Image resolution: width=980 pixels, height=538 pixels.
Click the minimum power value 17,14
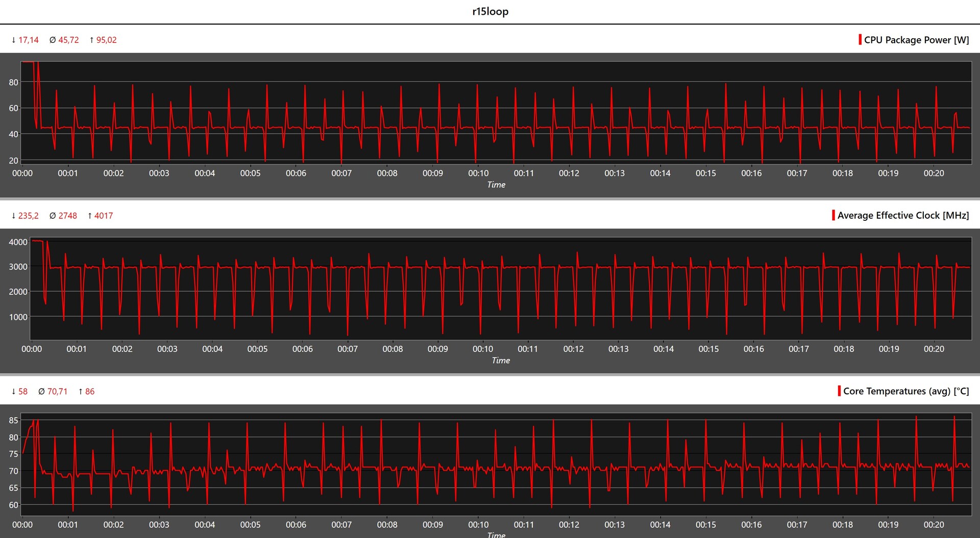pyautogui.click(x=28, y=40)
